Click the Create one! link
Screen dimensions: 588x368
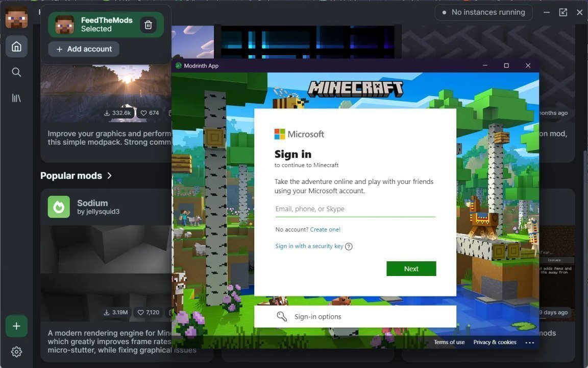coord(325,229)
